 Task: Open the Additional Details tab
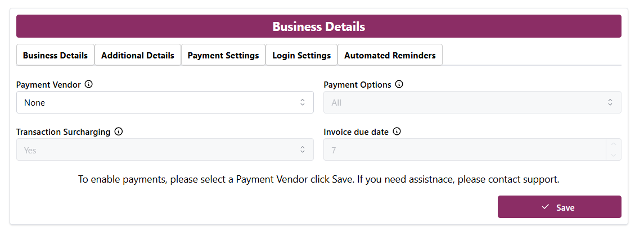138,56
